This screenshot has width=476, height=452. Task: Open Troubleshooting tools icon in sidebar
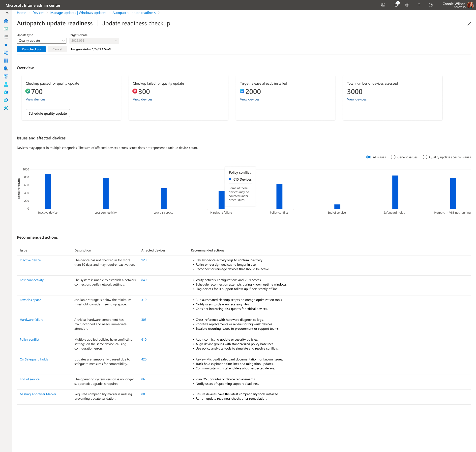[x=6, y=108]
